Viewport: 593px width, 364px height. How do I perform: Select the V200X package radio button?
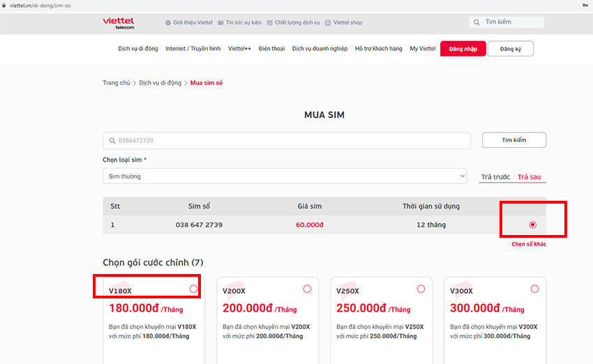tap(307, 289)
